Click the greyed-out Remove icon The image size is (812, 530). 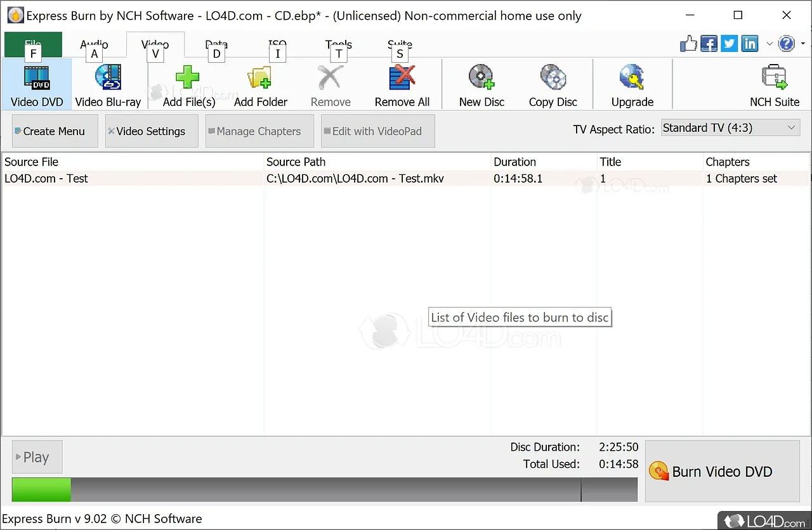tap(331, 77)
